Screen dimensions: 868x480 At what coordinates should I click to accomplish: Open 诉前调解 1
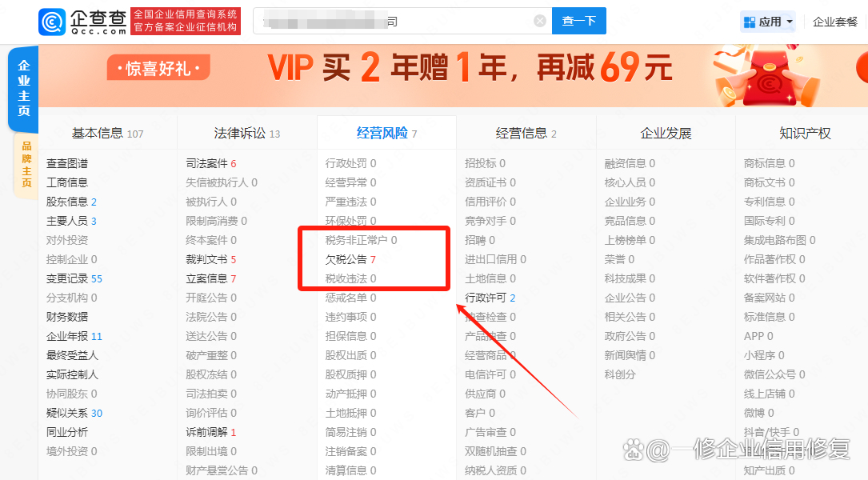tap(211, 432)
